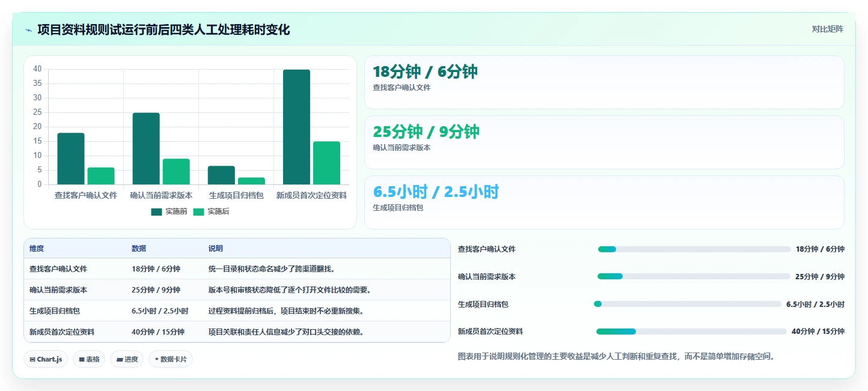Click the note 项目关联和责任人信息减少了对口头交接的依赖
The height and width of the screenshot is (391, 868).
(286, 332)
